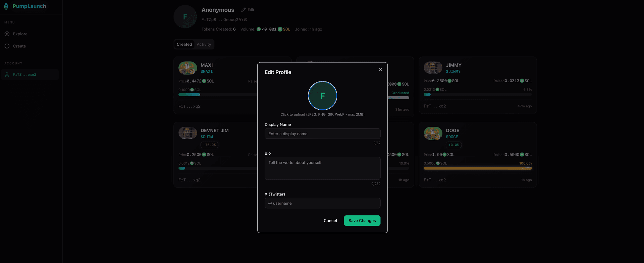The image size is (644, 263).
Task: Click into the Bio text area
Action: tap(322, 168)
